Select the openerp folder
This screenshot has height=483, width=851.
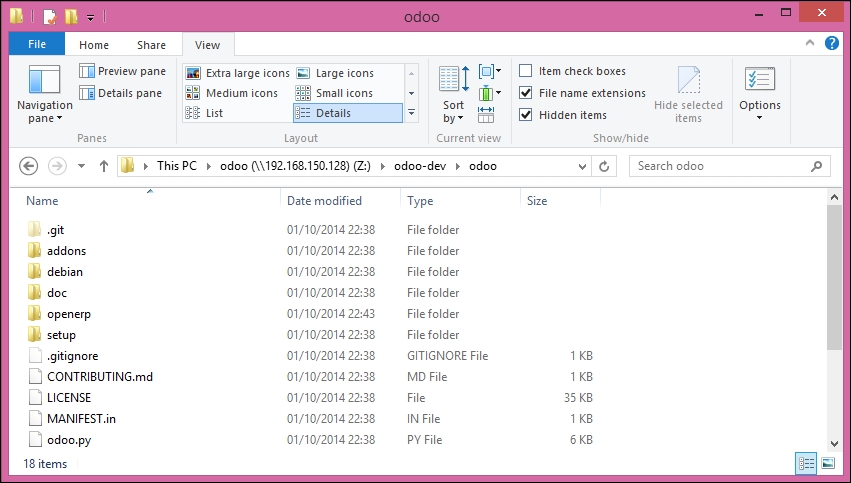pos(68,314)
